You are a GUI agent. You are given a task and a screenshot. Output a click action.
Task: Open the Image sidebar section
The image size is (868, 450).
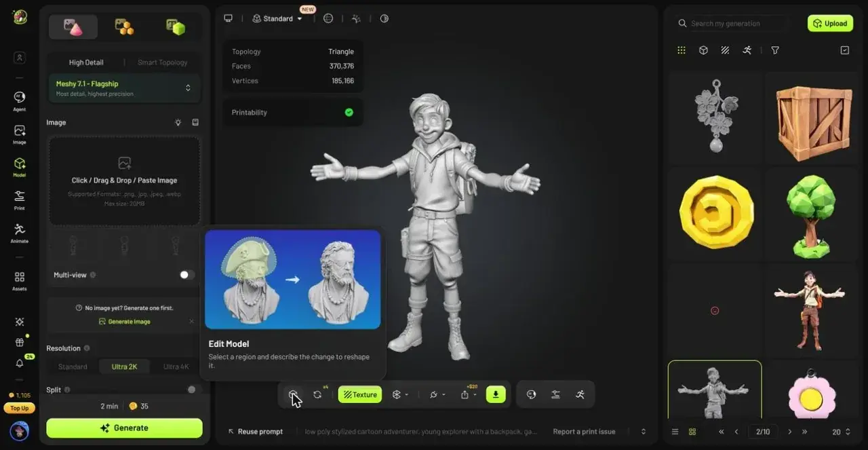pyautogui.click(x=20, y=134)
